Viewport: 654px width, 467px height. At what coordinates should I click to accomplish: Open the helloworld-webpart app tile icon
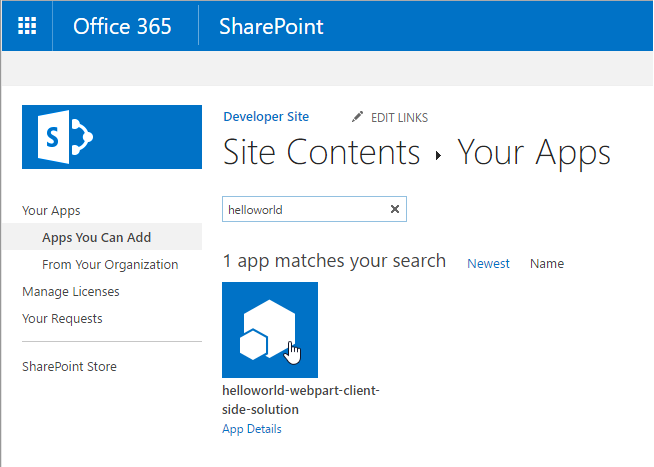[270, 330]
